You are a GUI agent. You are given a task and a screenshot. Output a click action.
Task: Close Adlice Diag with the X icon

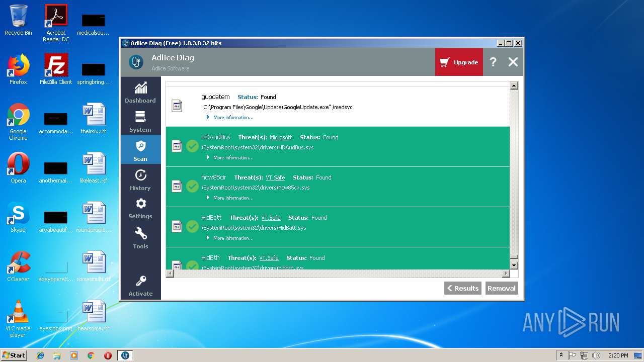(x=513, y=62)
